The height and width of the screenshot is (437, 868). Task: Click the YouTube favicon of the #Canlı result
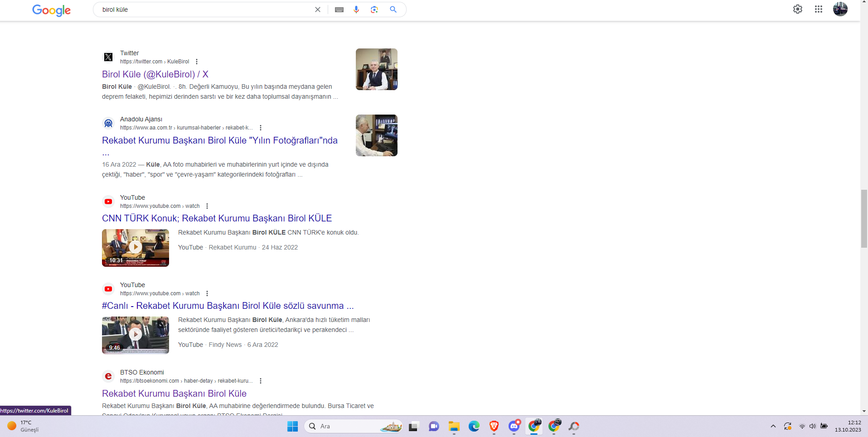click(x=108, y=289)
